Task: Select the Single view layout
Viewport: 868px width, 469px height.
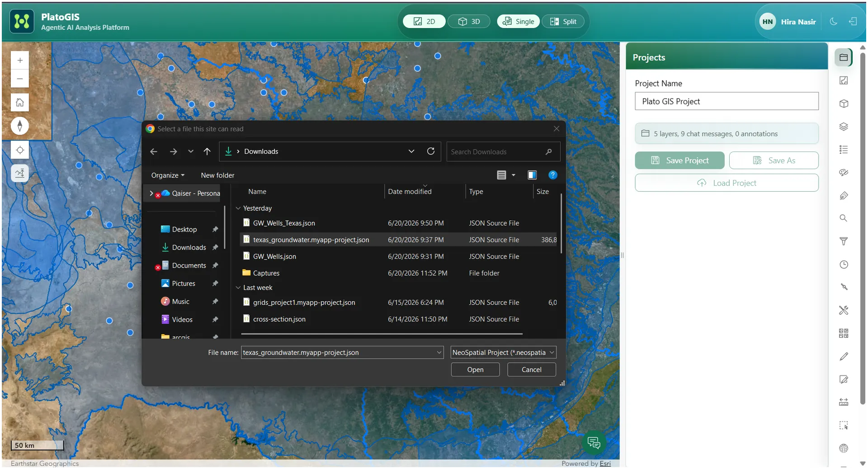Action: click(518, 21)
